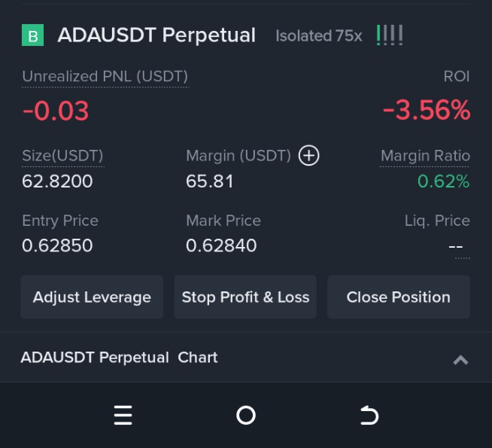The image size is (492, 448).
Task: Tap the Android home circle icon
Action: [x=246, y=415]
